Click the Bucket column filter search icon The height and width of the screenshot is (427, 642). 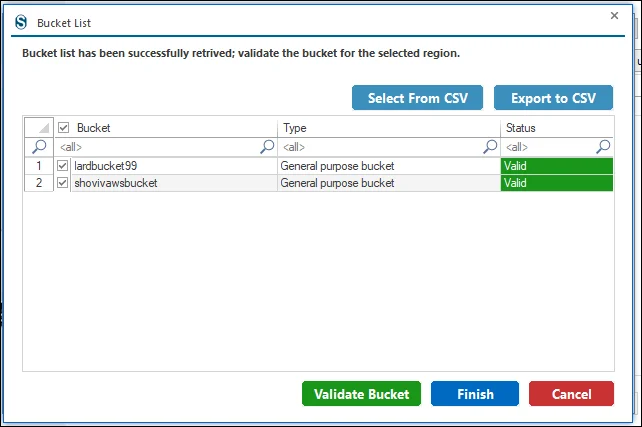click(267, 147)
